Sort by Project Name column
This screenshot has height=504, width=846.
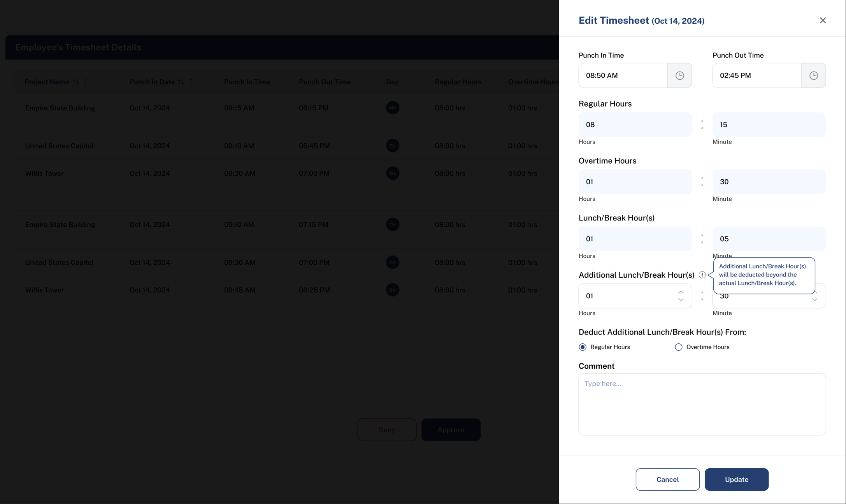(x=76, y=82)
